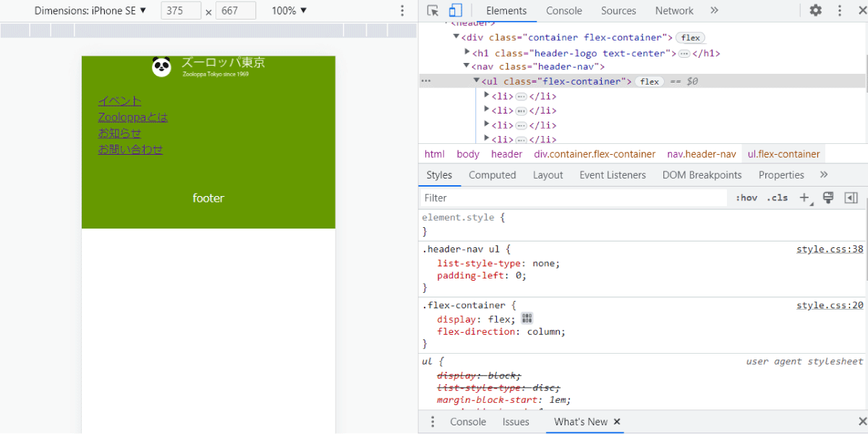Click the flex badge on the ul element
This screenshot has width=868, height=434.
point(650,81)
